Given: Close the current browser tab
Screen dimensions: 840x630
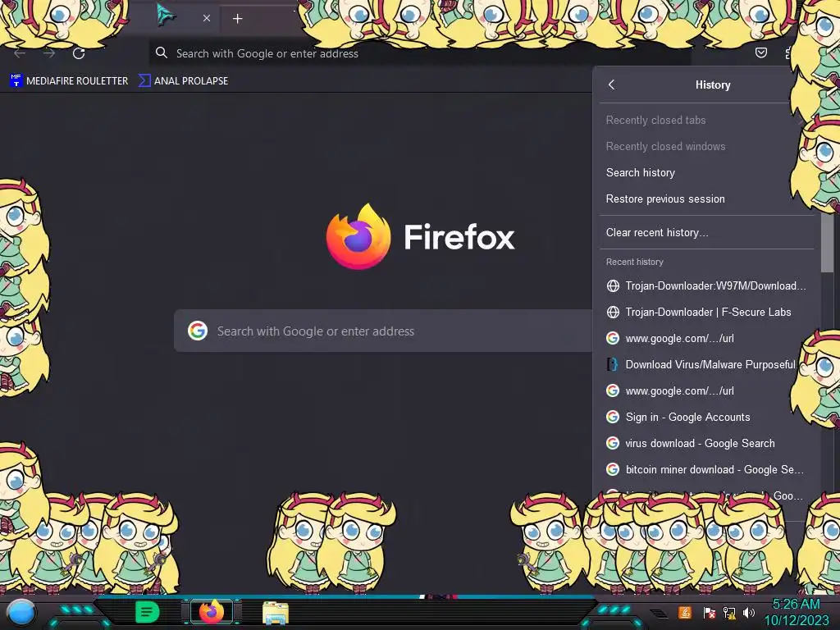Looking at the screenshot, I should click(x=207, y=18).
